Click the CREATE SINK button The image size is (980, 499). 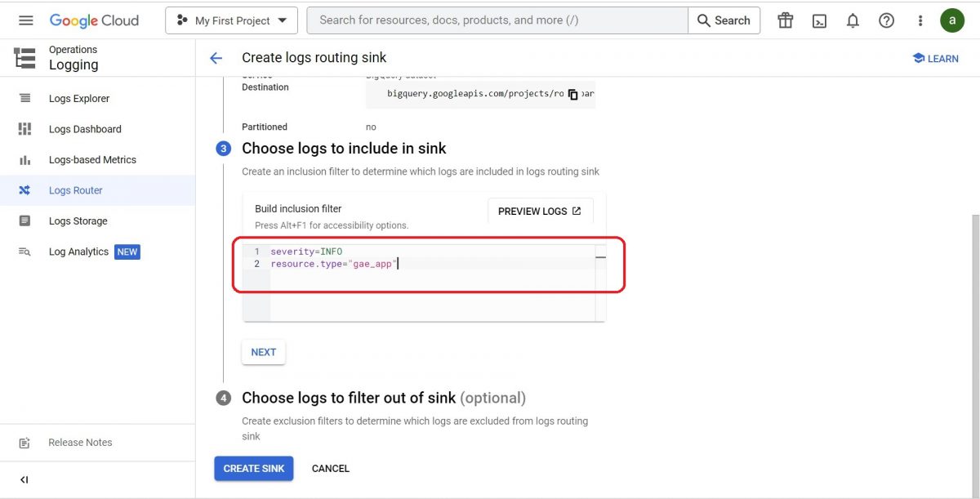(x=253, y=469)
